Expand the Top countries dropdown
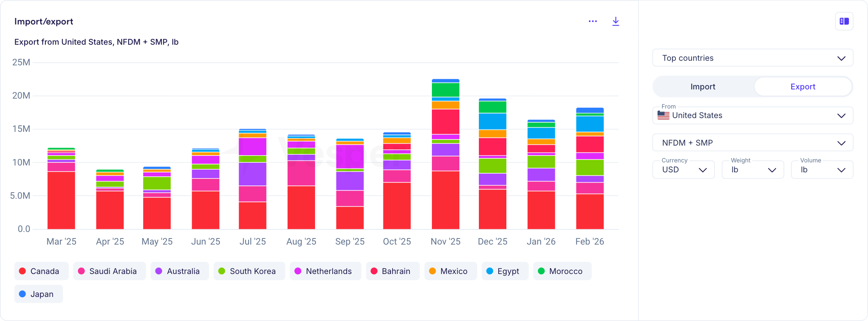Viewport: 868px width, 321px height. (752, 58)
